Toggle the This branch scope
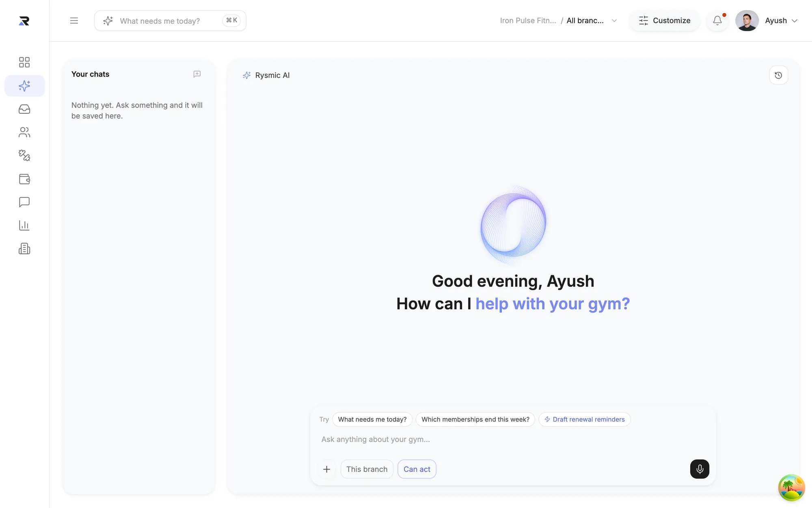Viewport: 812px width, 508px height. pyautogui.click(x=367, y=469)
